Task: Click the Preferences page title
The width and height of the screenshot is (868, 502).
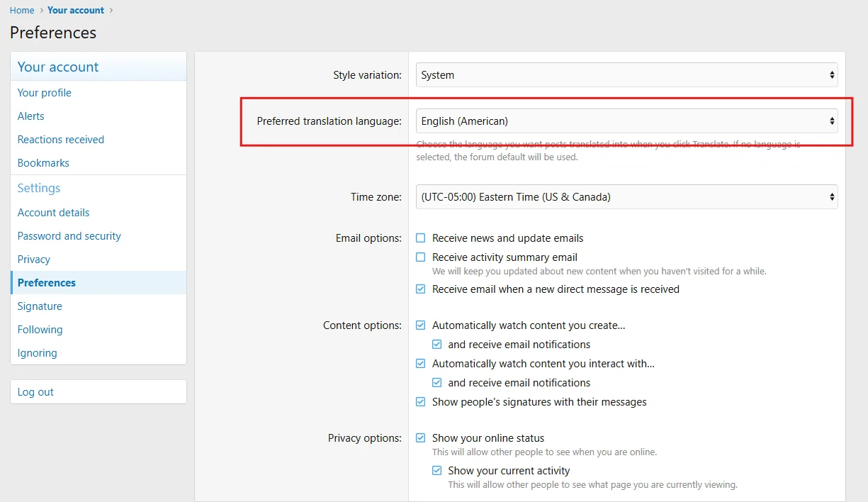Action: [x=53, y=33]
